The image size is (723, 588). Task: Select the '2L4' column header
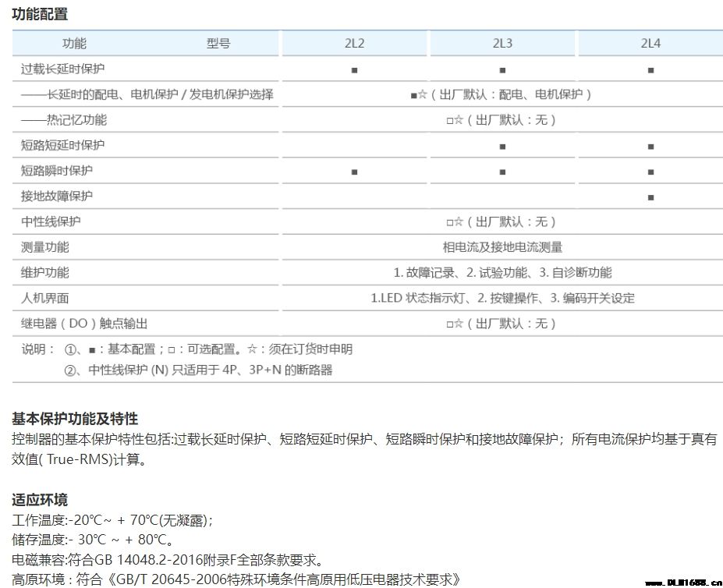(x=650, y=44)
